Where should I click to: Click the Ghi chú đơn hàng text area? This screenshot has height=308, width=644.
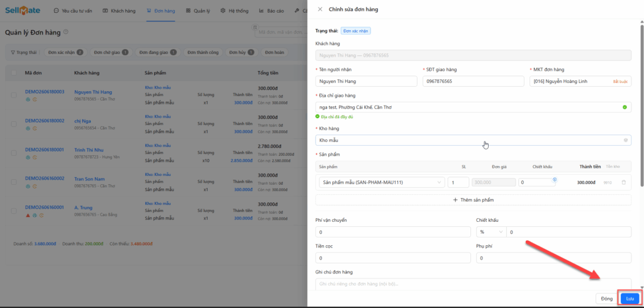[473, 284]
